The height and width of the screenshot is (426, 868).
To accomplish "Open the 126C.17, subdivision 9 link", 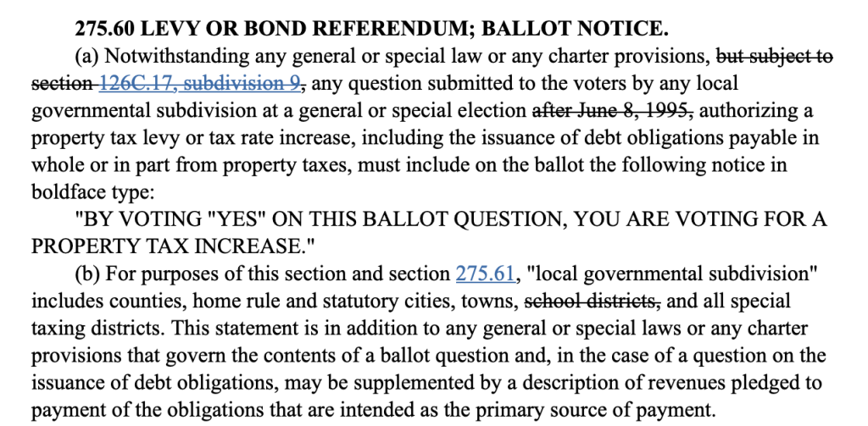I will tap(203, 84).
